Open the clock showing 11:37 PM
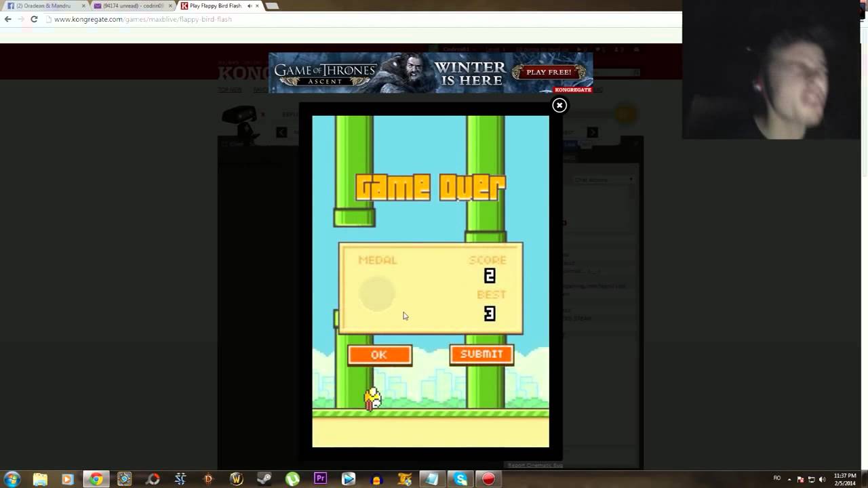Image resolution: width=868 pixels, height=488 pixels. [x=845, y=479]
